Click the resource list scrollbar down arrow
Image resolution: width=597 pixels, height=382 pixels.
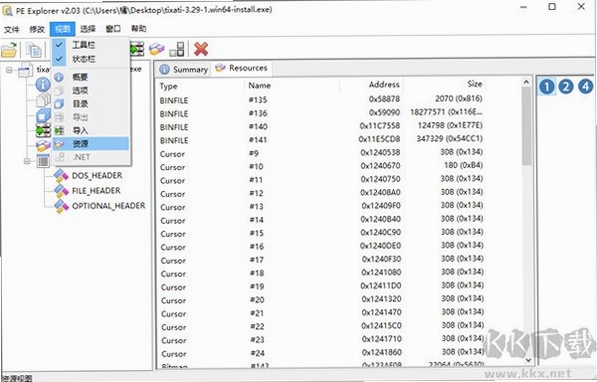[527, 360]
